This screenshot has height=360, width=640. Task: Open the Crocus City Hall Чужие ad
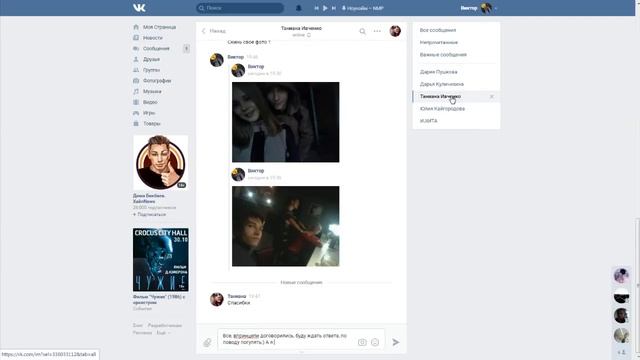coord(160,260)
